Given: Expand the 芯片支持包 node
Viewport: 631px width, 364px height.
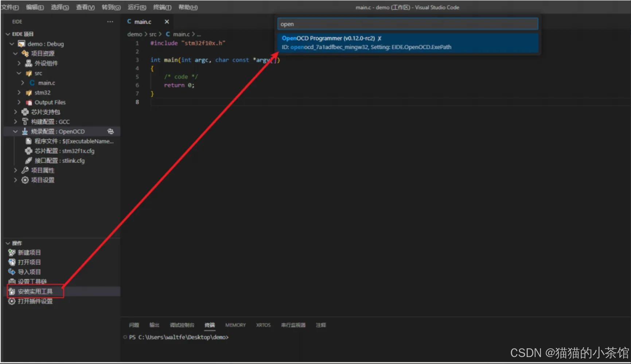Looking at the screenshot, I should pos(15,112).
